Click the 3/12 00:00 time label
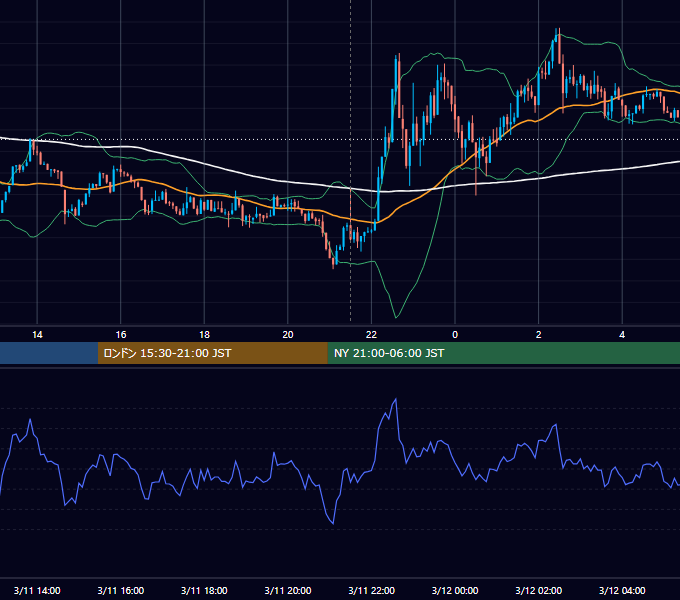This screenshot has height=600, width=680. (x=455, y=590)
